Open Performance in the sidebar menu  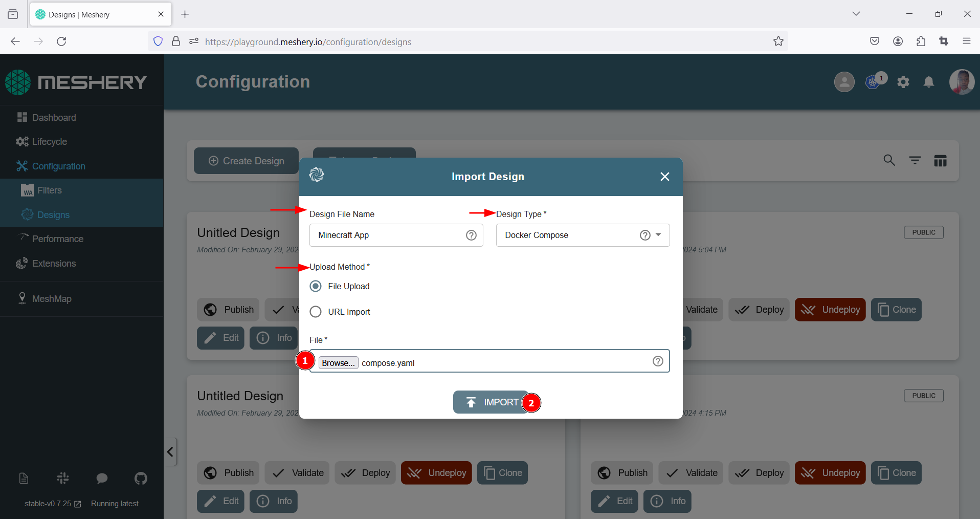57,239
